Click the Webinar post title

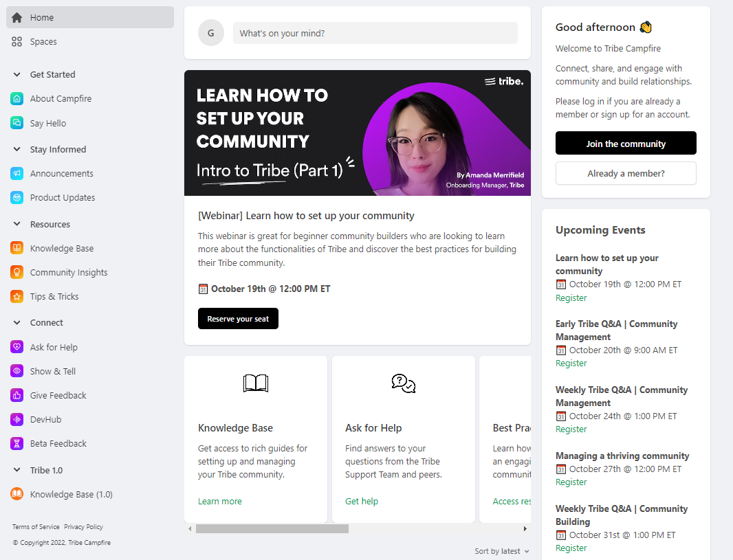coord(306,216)
